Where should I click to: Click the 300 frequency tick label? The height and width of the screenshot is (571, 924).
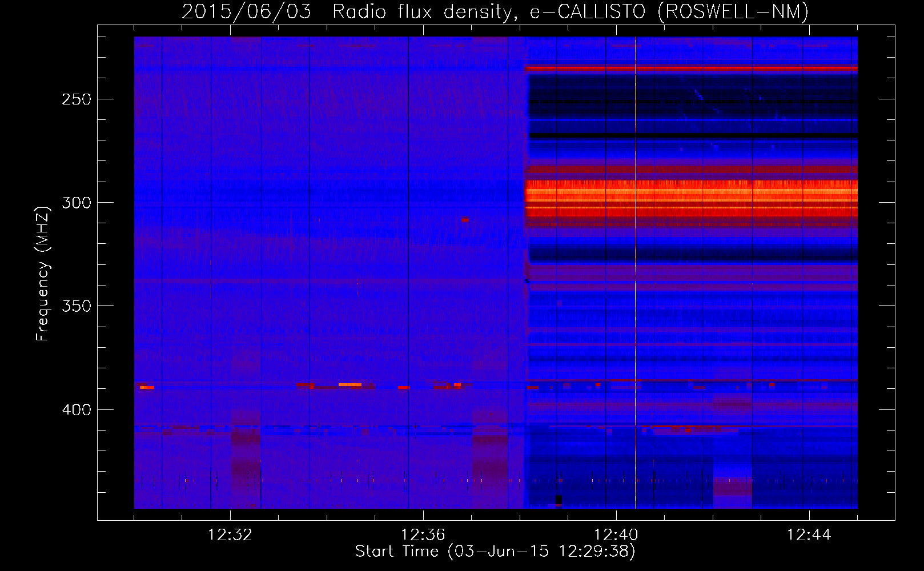[x=77, y=203]
